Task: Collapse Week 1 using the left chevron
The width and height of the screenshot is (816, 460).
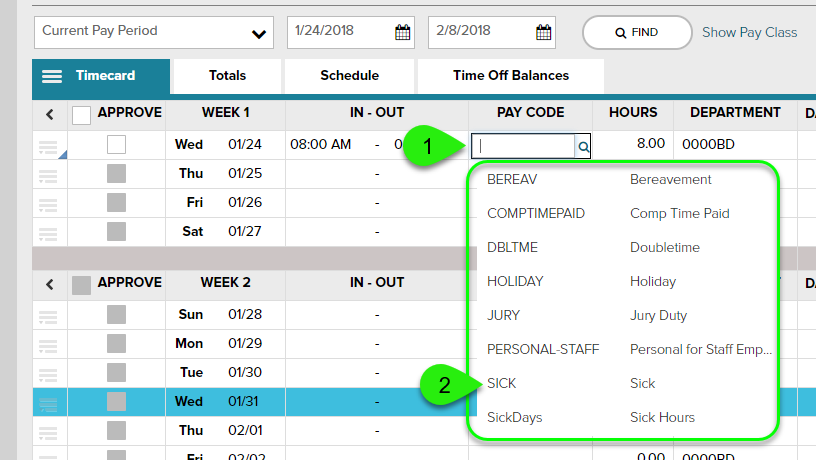Action: click(x=50, y=115)
